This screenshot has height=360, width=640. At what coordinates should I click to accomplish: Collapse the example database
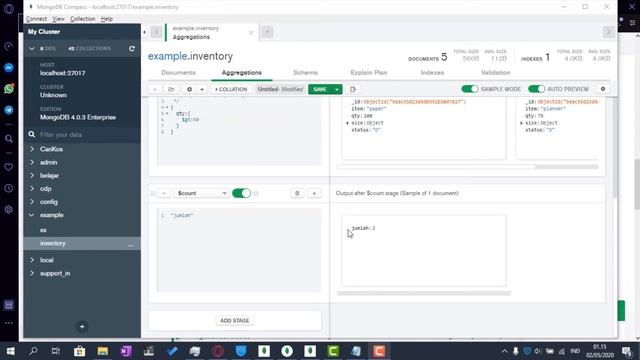tap(32, 215)
